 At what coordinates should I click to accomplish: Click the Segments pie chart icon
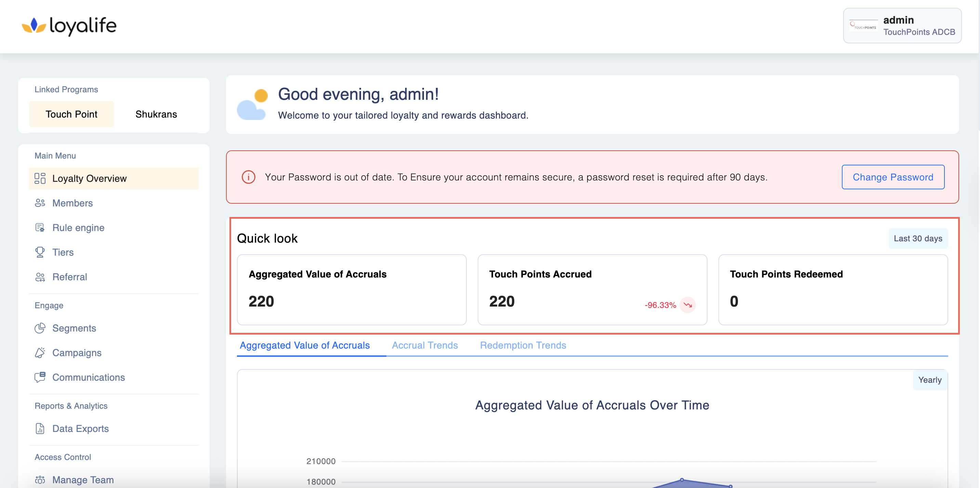point(40,328)
